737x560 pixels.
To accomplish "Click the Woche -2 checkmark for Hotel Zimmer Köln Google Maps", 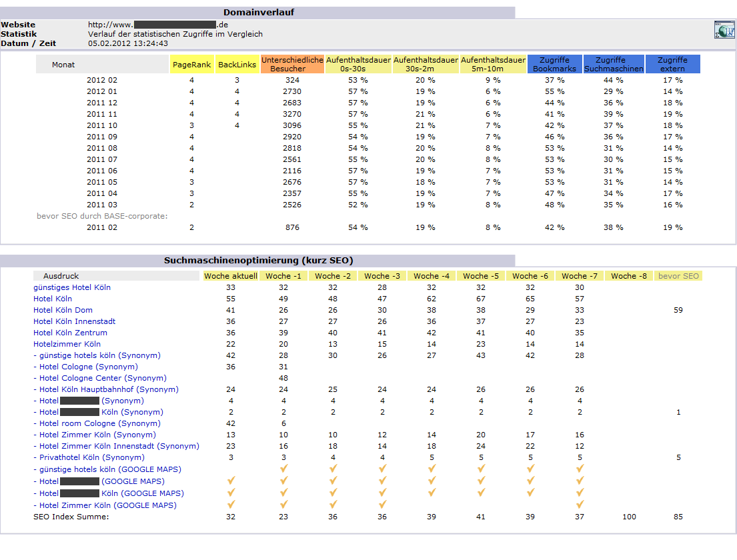I will 333,505.
